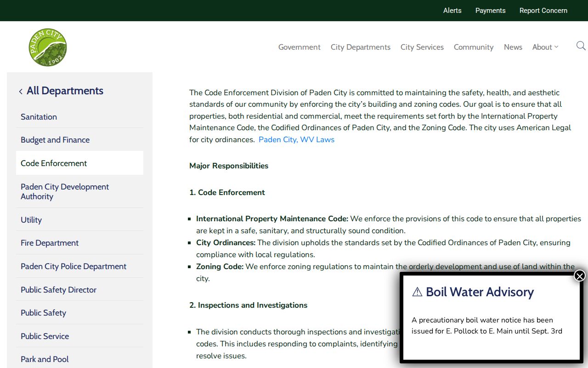Open Paden City Police Department page
This screenshot has height=368, width=588.
click(79, 266)
